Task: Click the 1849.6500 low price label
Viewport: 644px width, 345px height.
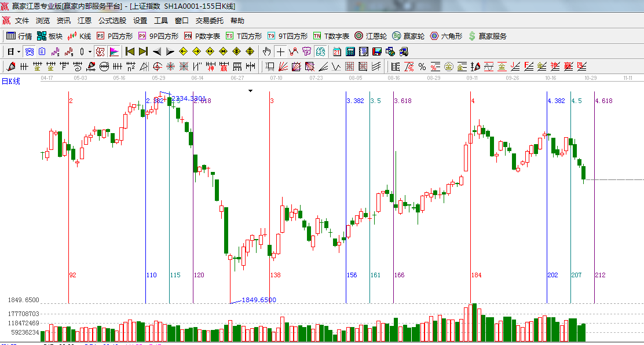Action: click(x=258, y=300)
